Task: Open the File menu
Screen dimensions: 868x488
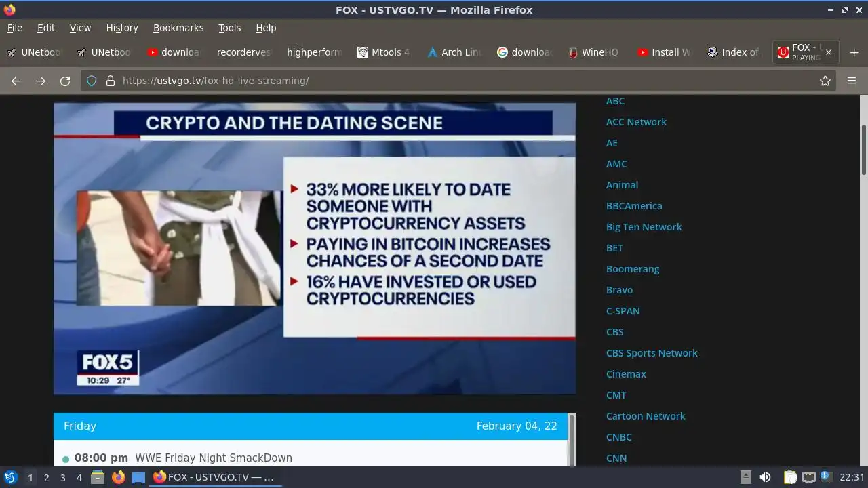Action: point(15,28)
